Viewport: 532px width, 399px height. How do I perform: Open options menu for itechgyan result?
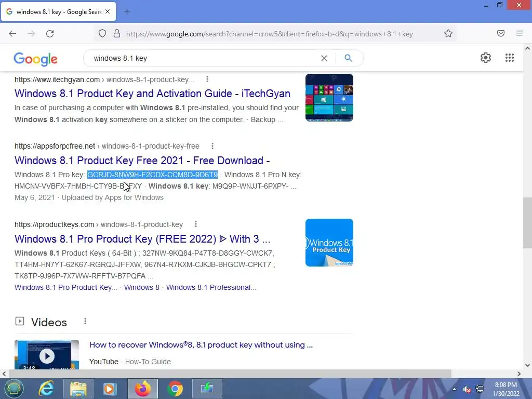pos(207,79)
